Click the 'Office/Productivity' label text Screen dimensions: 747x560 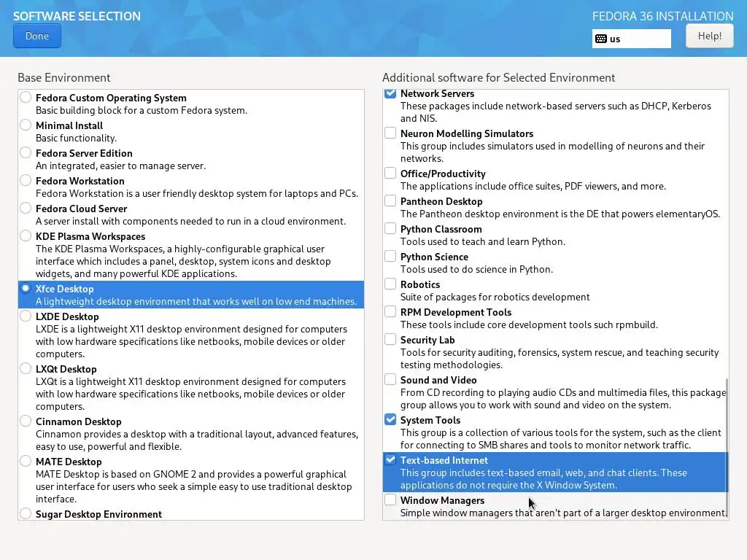point(443,174)
